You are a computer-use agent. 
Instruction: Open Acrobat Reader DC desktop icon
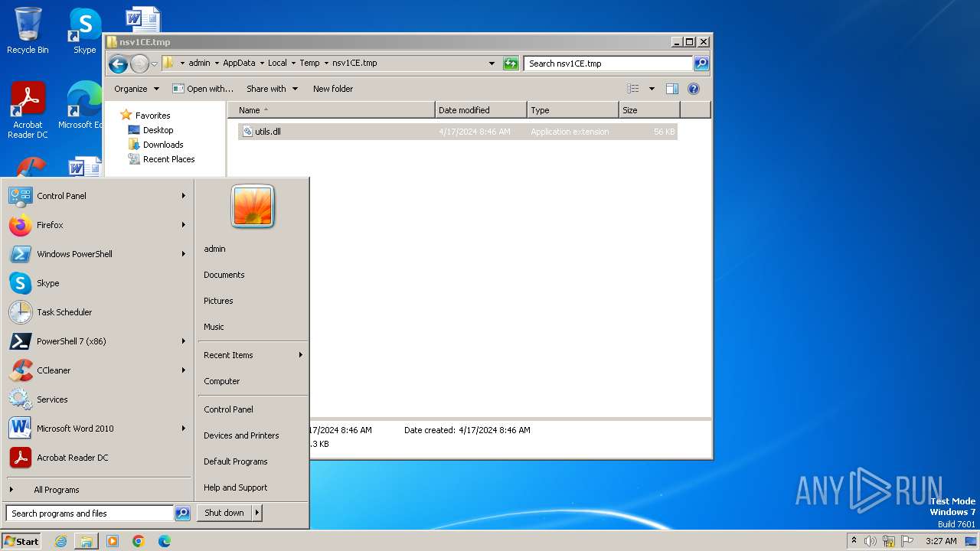pyautogui.click(x=28, y=110)
